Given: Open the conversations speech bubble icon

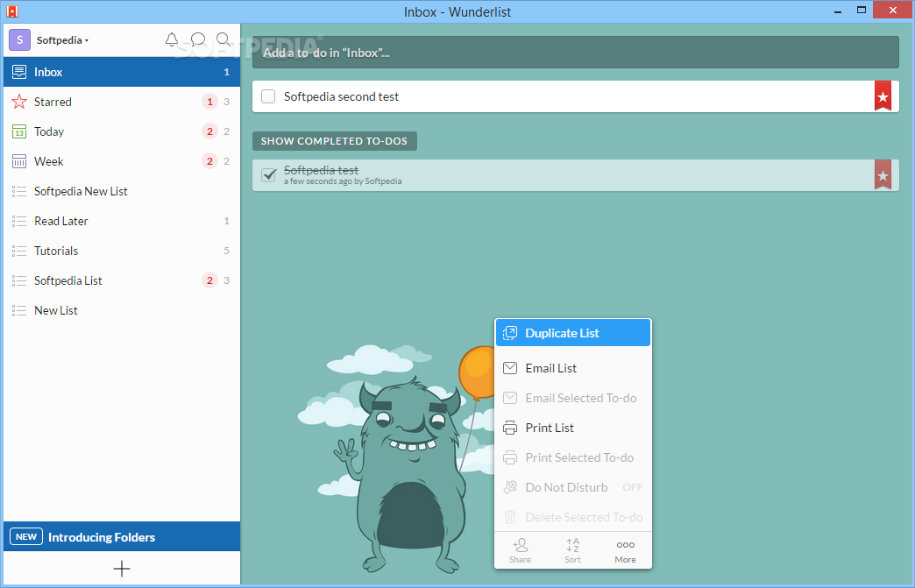Looking at the screenshot, I should click(x=198, y=39).
